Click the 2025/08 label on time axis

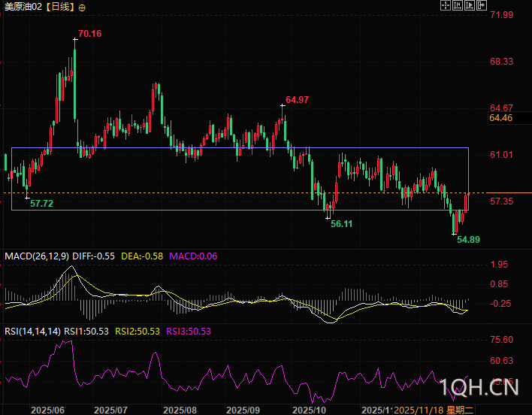point(179,410)
